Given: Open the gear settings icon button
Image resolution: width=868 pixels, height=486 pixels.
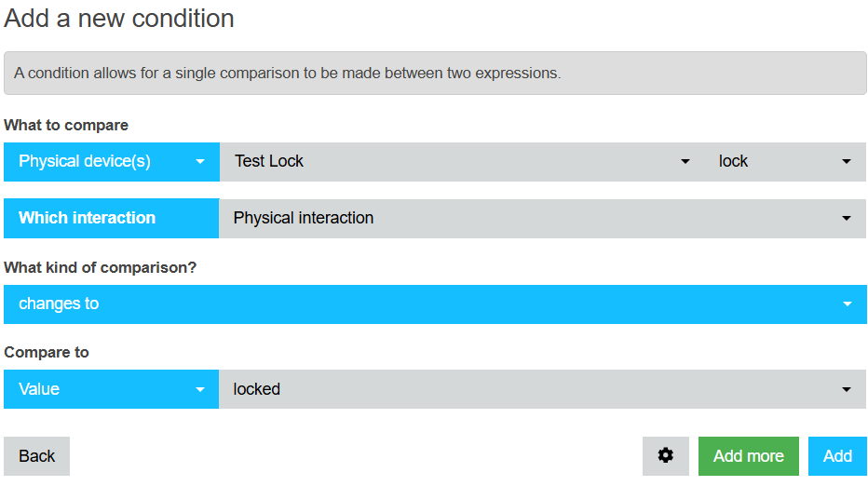Looking at the screenshot, I should [665, 455].
